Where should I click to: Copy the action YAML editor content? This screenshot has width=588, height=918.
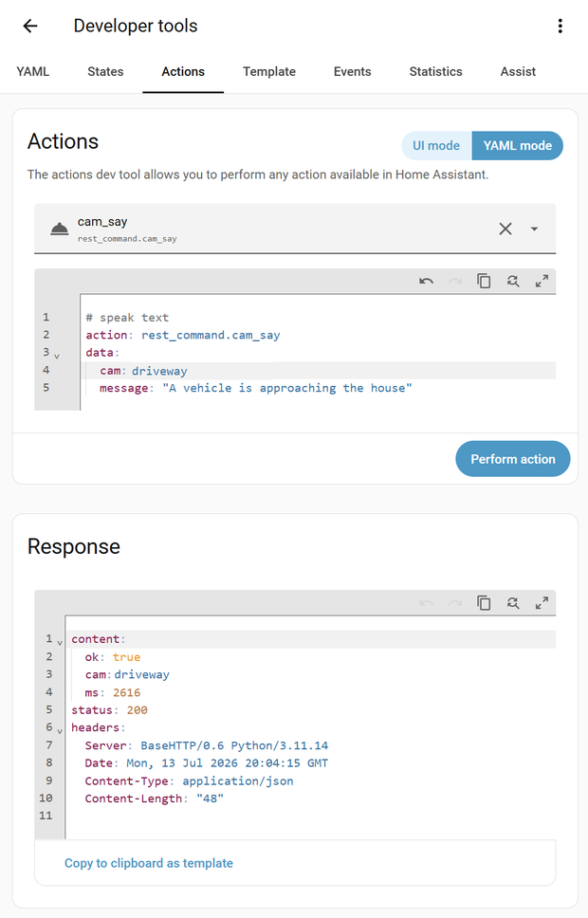coord(484,281)
